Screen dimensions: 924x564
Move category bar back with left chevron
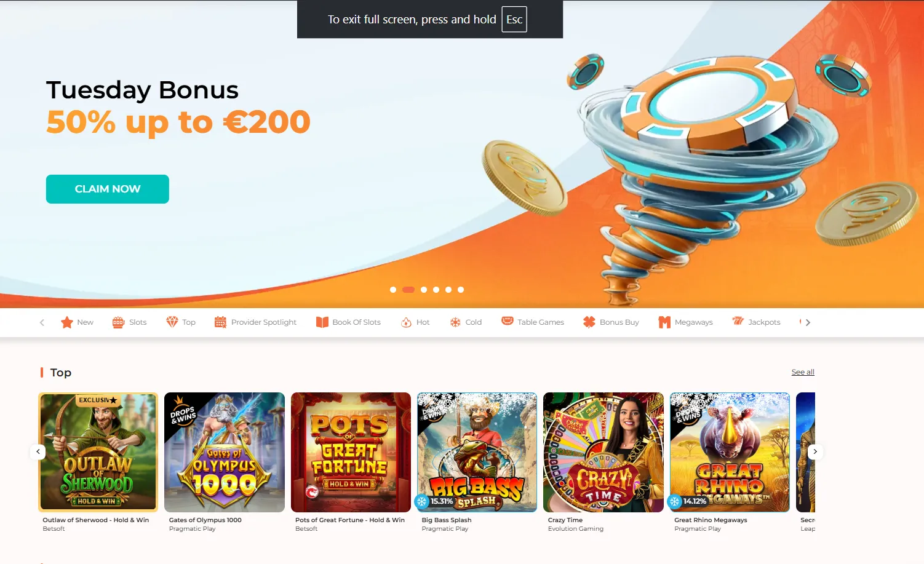[x=42, y=322]
